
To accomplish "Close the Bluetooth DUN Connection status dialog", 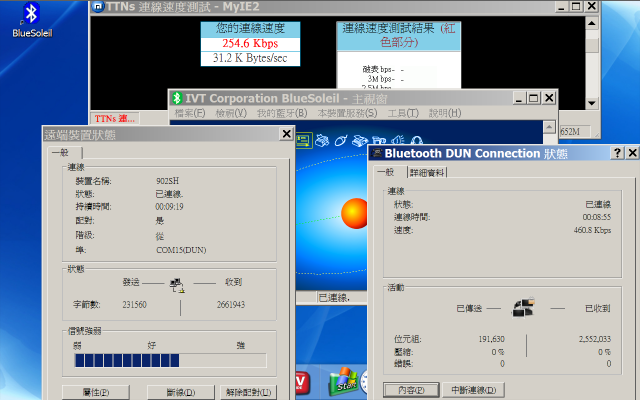I will [632, 153].
